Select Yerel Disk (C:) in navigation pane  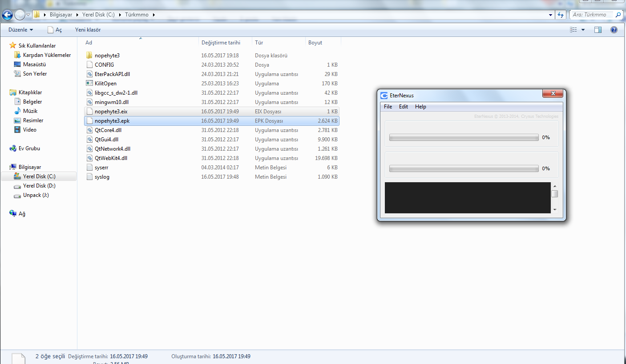click(39, 176)
